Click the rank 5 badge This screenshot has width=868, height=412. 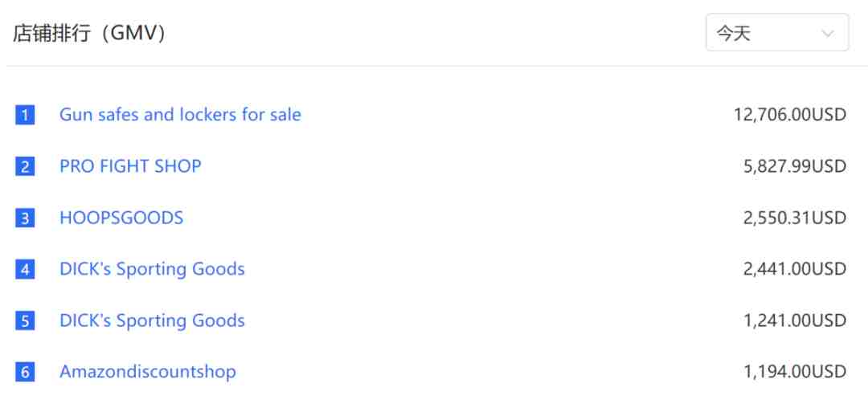pos(25,320)
